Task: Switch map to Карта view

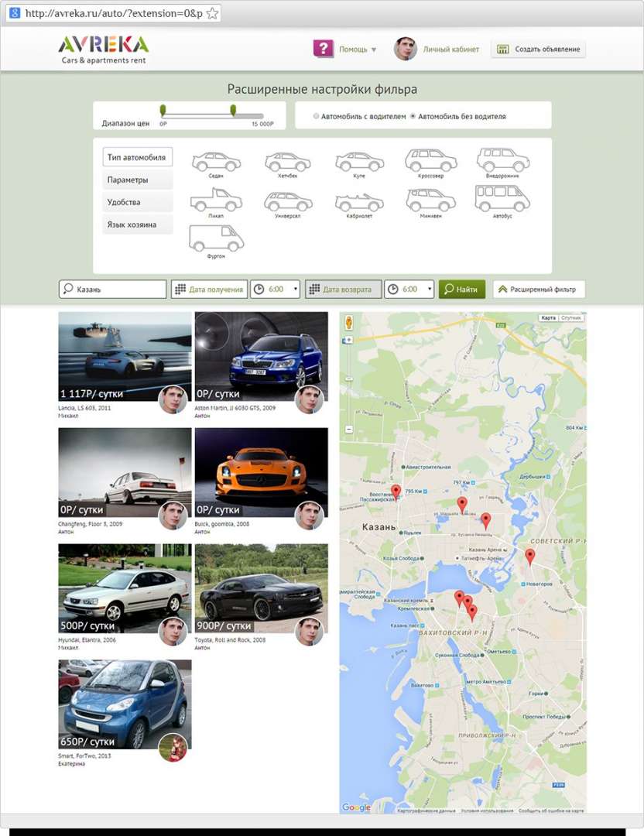Action: click(x=548, y=318)
